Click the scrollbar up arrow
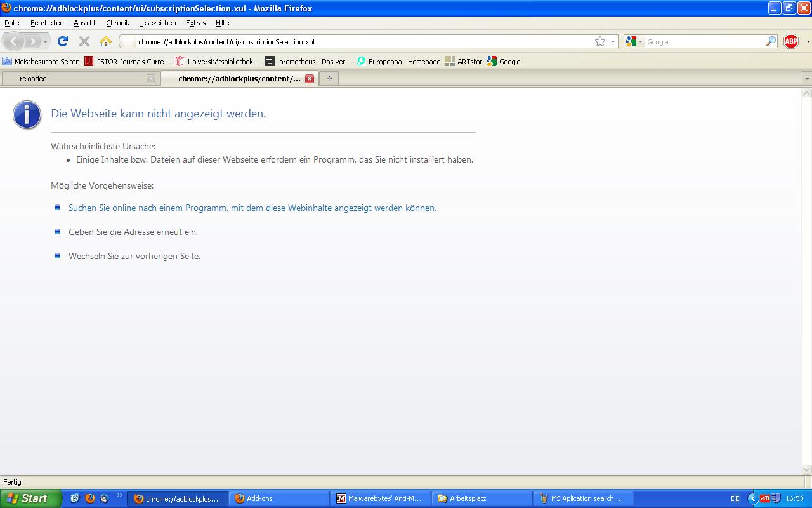812x508 pixels. (807, 93)
